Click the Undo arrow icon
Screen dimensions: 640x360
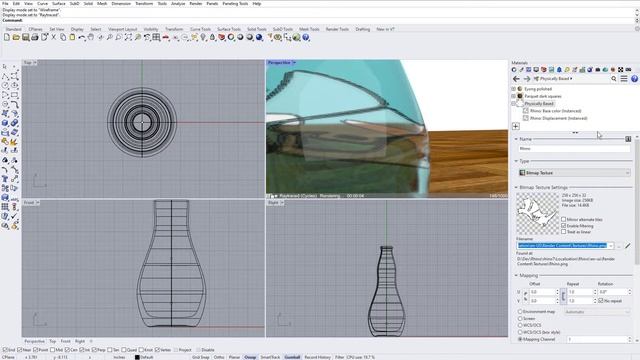82,38
